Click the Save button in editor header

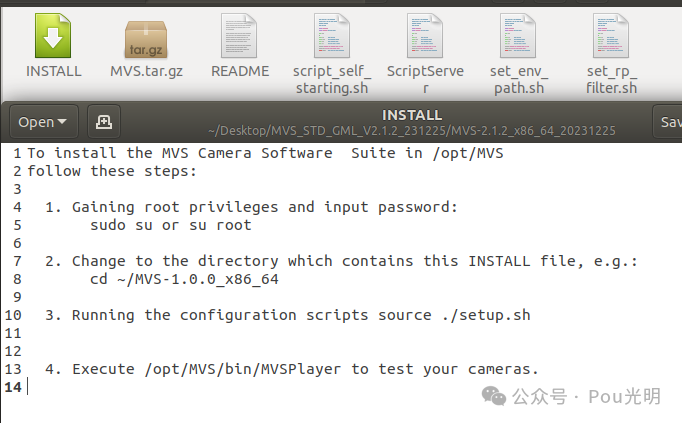[668, 122]
